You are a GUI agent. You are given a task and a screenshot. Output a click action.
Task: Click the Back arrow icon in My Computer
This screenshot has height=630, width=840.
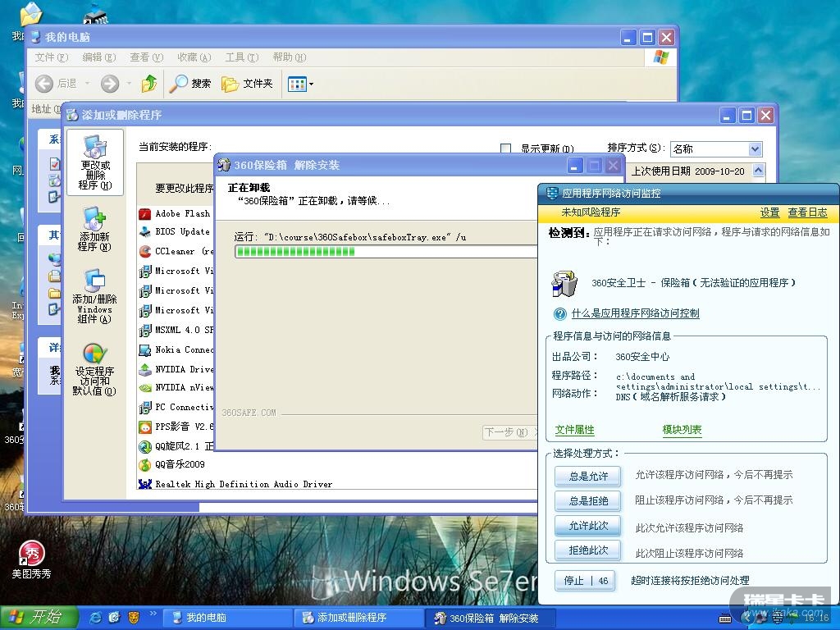tap(44, 84)
